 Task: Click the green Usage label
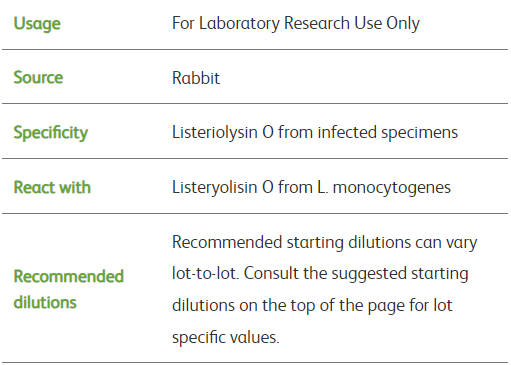(37, 24)
